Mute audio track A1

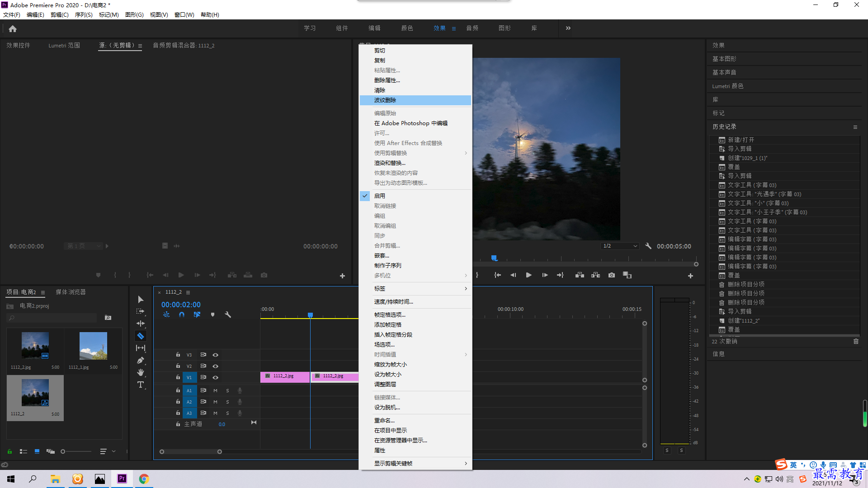[215, 390]
